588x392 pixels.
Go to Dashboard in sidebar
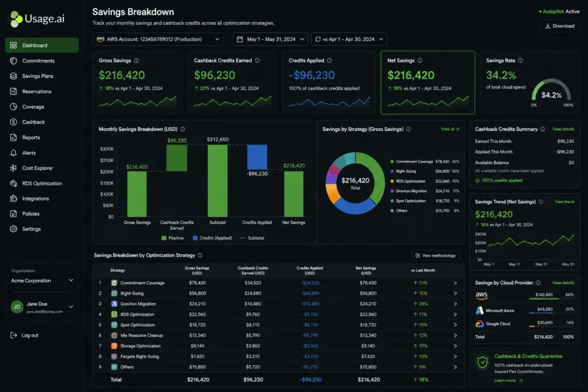tap(42, 45)
